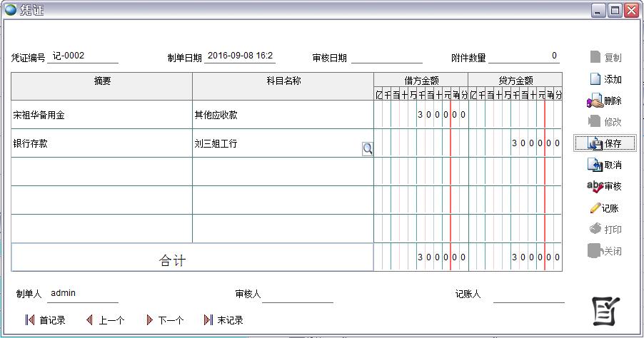Click the empty third row summary cell
The width and height of the screenshot is (644, 338).
[x=101, y=172]
